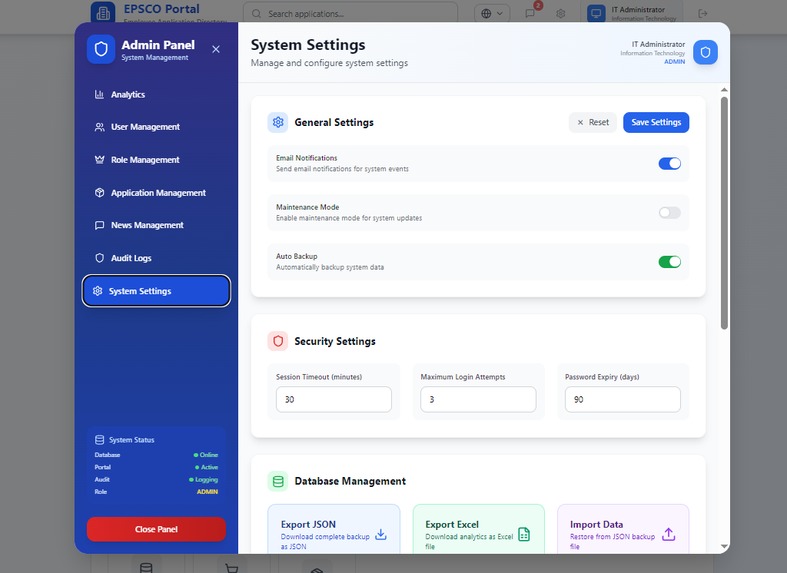Viewport: 787px width, 573px height.
Task: Click the Export JSON download icon
Action: 381,534
